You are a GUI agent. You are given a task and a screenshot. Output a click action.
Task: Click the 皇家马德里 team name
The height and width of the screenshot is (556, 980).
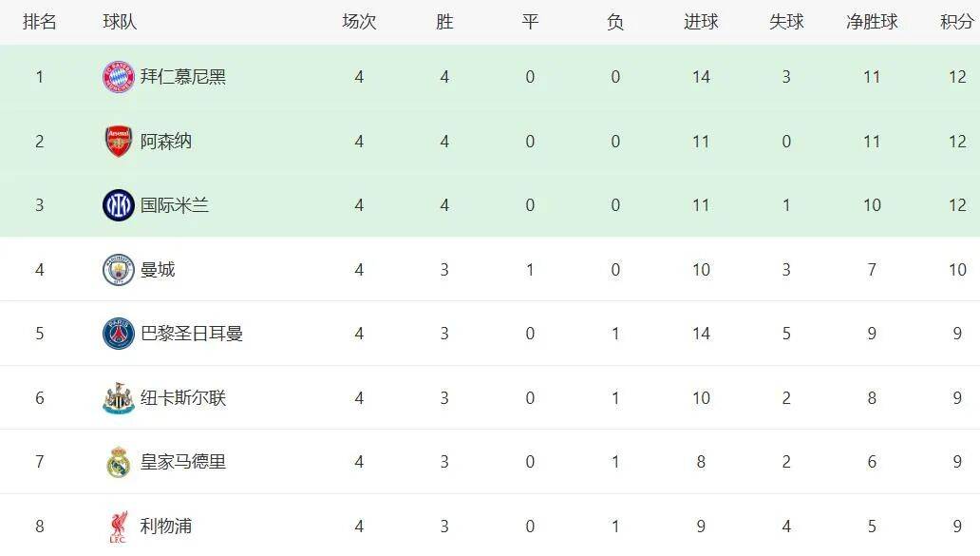coord(183,462)
